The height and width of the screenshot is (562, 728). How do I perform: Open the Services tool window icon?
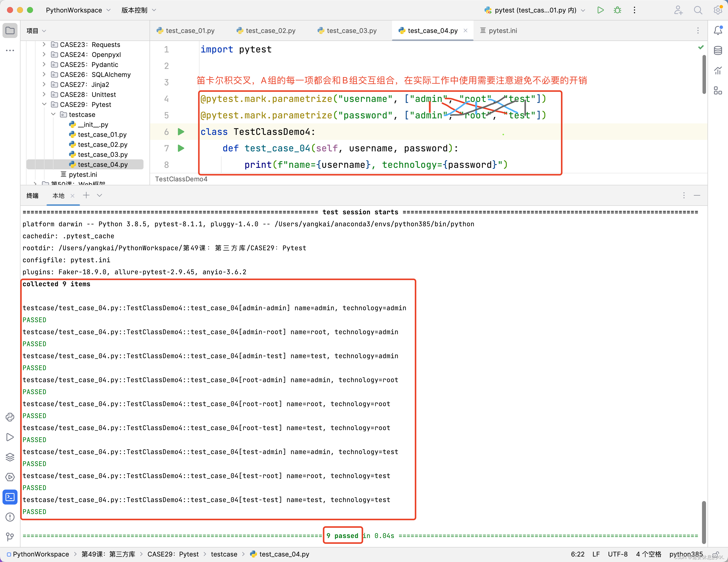pos(10,477)
